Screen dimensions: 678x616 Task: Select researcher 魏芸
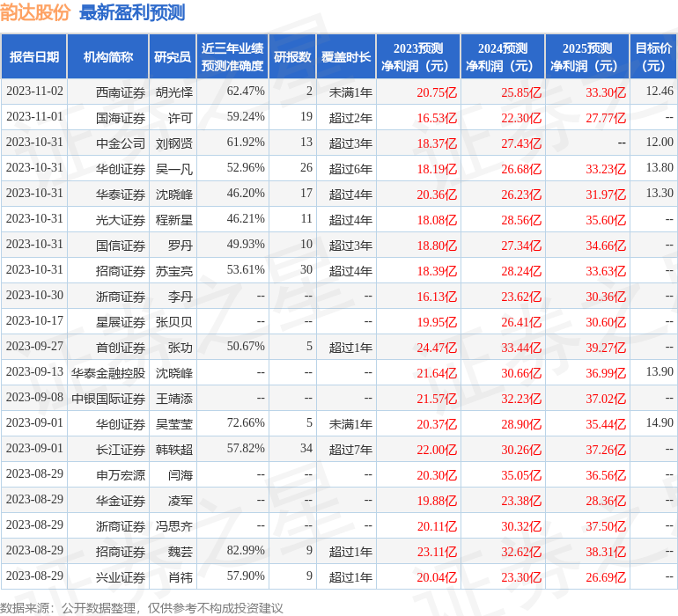pyautogui.click(x=181, y=552)
